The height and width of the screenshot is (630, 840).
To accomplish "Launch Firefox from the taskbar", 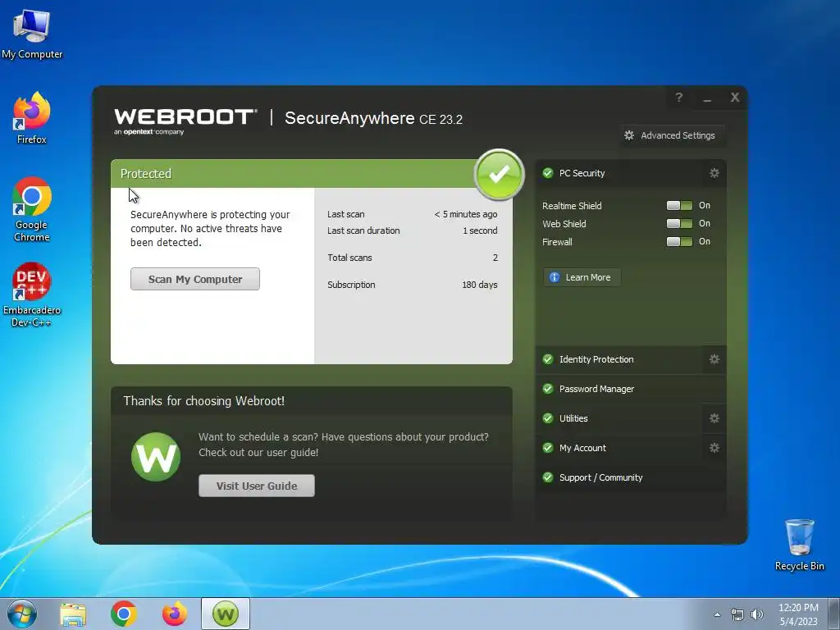I will [x=174, y=614].
